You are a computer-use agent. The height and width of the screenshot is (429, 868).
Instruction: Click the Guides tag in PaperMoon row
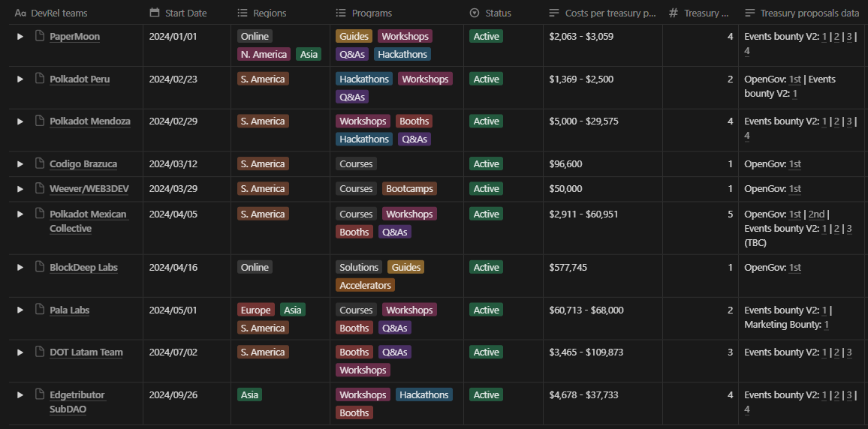354,37
